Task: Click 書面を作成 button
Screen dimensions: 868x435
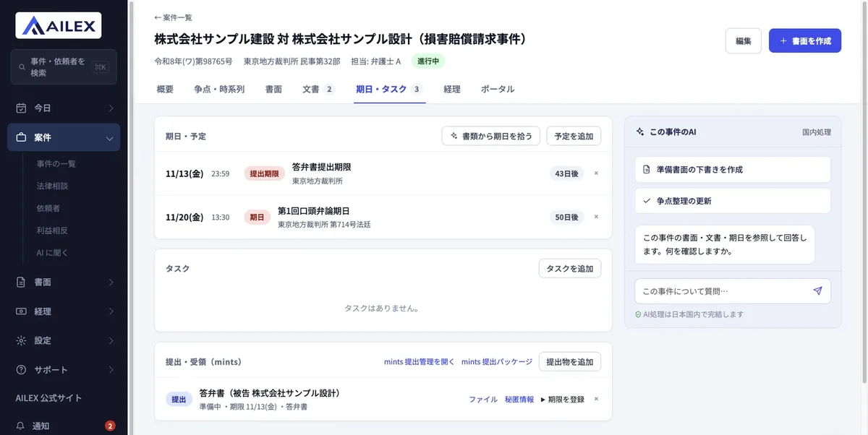Action: point(805,41)
